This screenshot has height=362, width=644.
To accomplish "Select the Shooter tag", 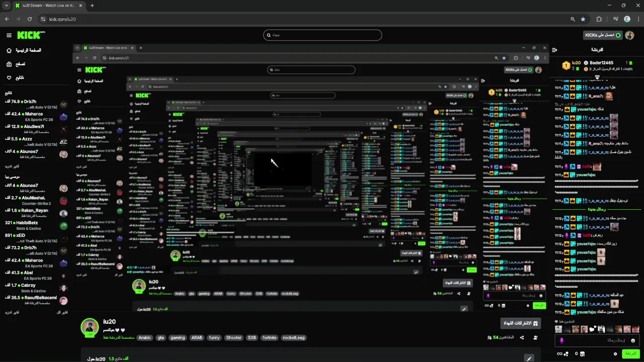I will 233,338.
